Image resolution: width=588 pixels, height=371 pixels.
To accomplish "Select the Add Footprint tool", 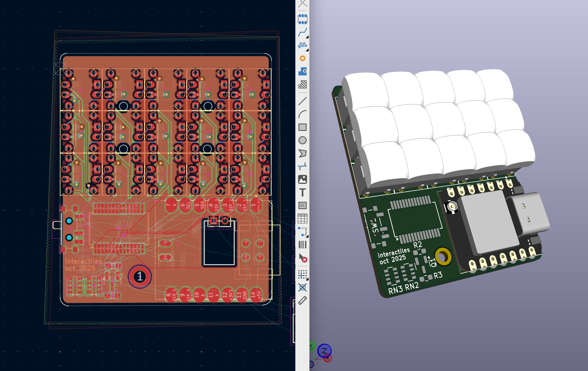I will tap(302, 19).
